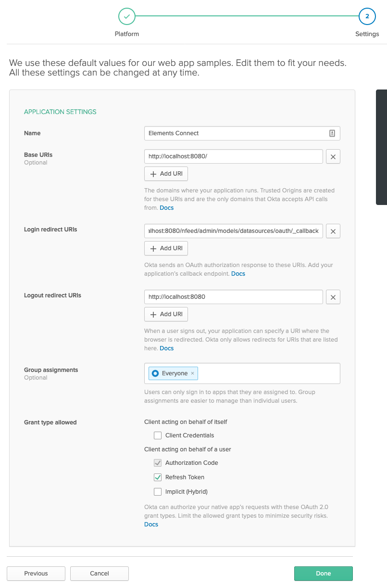The width and height of the screenshot is (387, 588).
Task: Click in the Group assignments field
Action: [x=268, y=373]
